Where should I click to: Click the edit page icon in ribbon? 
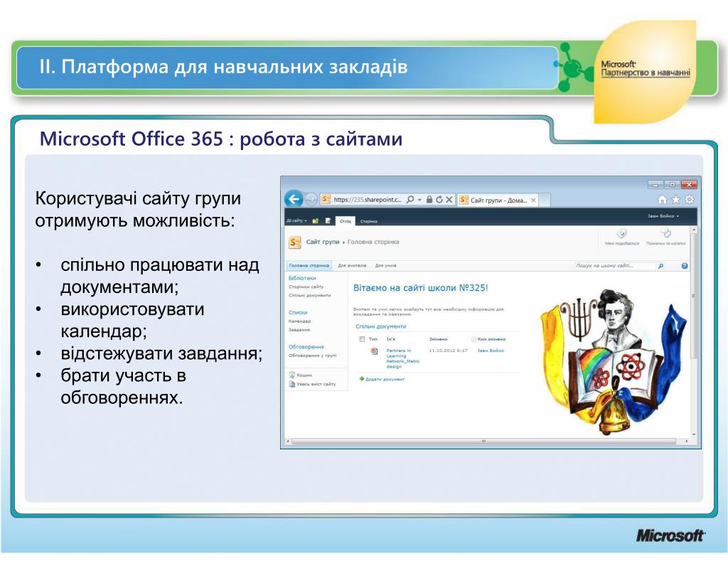coord(328,220)
